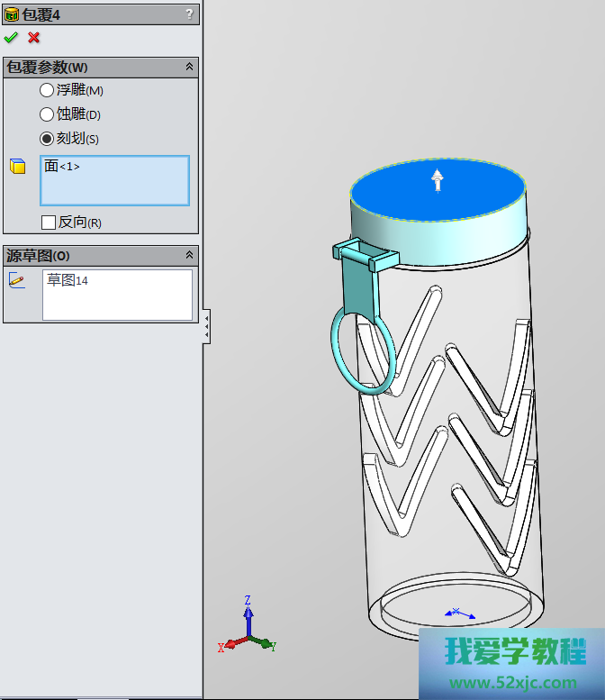Image resolution: width=605 pixels, height=700 pixels.
Task: Select the 浮雕 (Emboss) radio option
Action: point(47,90)
